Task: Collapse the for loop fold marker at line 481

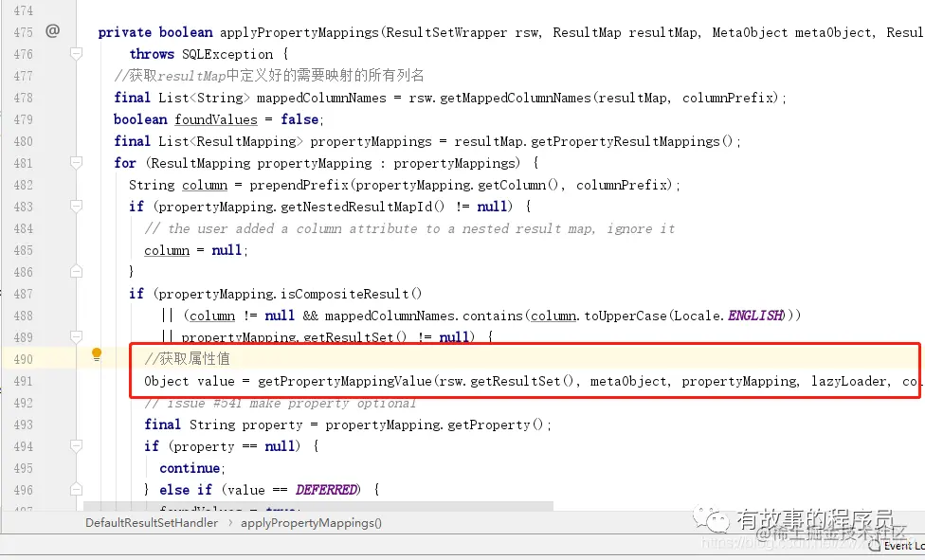Action: pos(76,162)
